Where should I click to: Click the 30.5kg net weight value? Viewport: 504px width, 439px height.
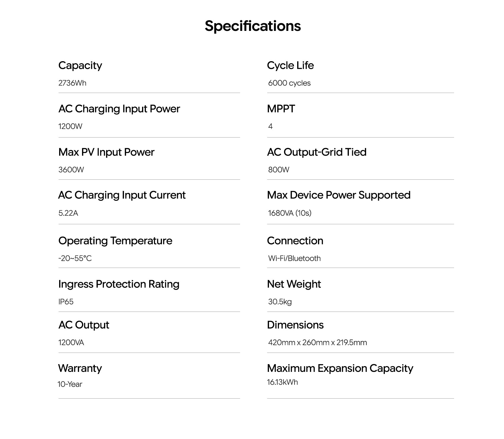pyautogui.click(x=280, y=302)
